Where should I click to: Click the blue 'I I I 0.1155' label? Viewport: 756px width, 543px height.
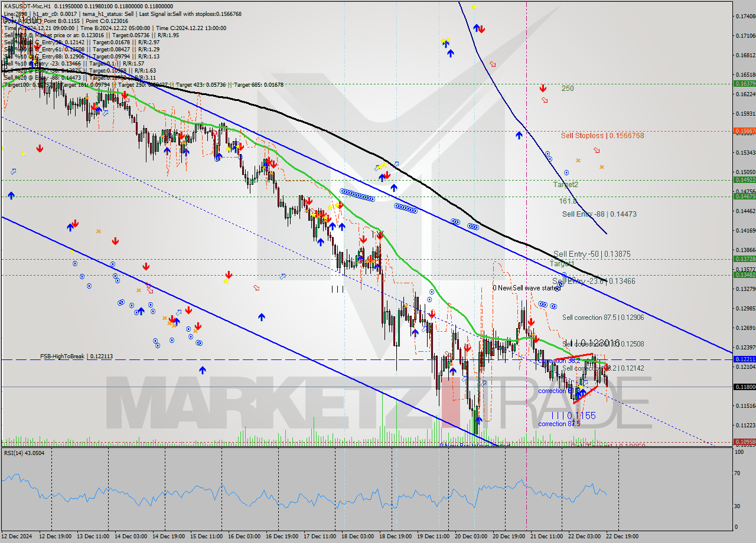click(x=573, y=416)
